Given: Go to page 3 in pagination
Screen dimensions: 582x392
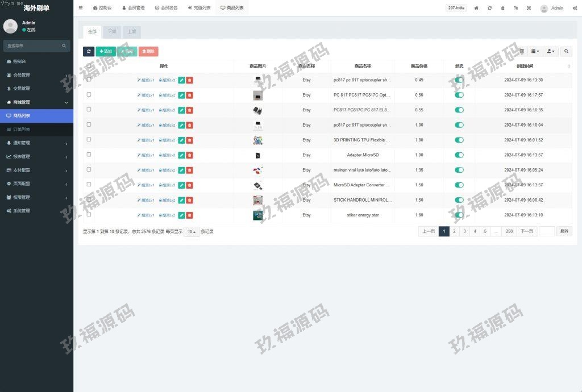Looking at the screenshot, I should 464,231.
